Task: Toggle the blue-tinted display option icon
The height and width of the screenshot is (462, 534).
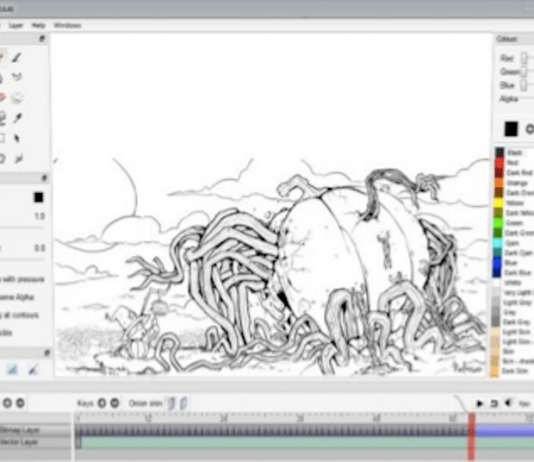Action: point(12,369)
